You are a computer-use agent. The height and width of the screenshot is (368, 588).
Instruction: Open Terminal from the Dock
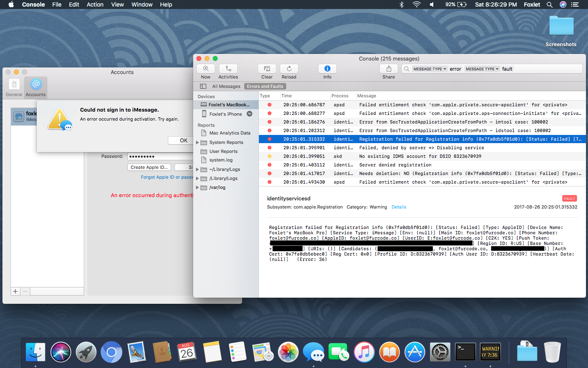[x=465, y=352]
